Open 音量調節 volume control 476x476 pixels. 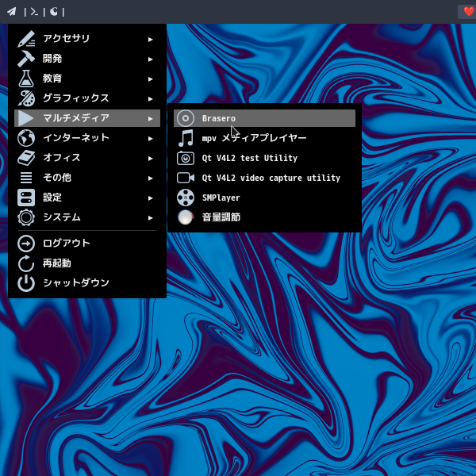264,217
